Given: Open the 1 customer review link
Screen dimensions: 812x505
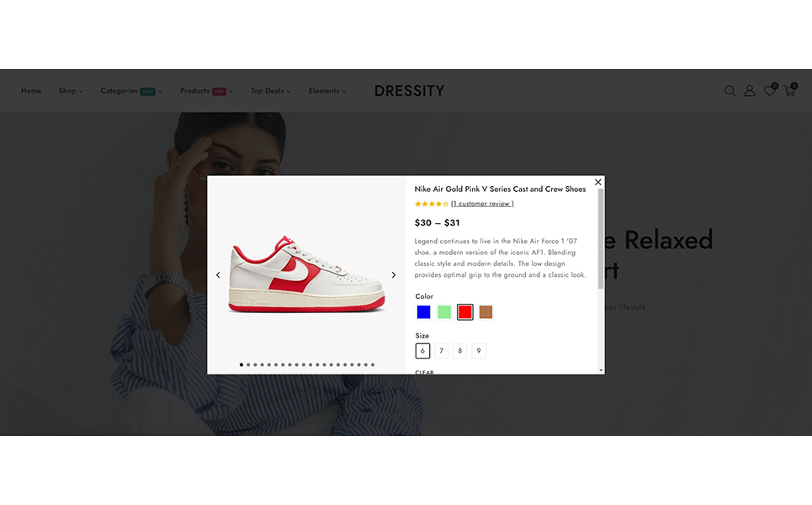Looking at the screenshot, I should point(482,204).
